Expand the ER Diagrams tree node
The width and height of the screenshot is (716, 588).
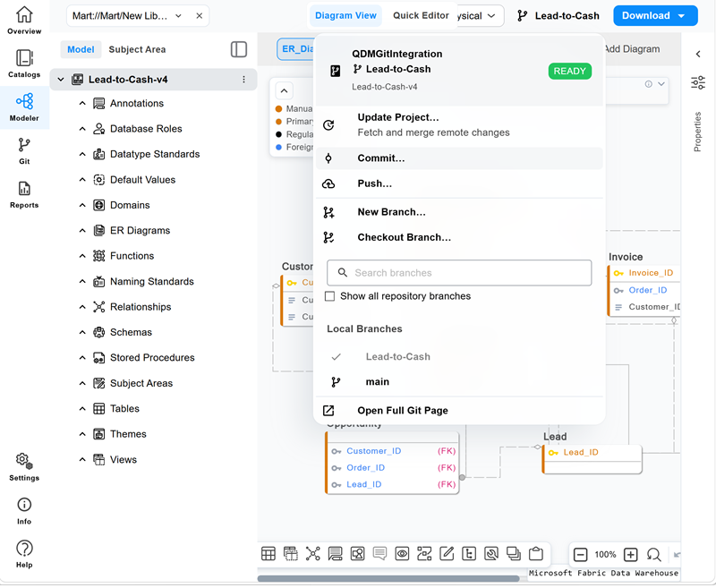[82, 231]
